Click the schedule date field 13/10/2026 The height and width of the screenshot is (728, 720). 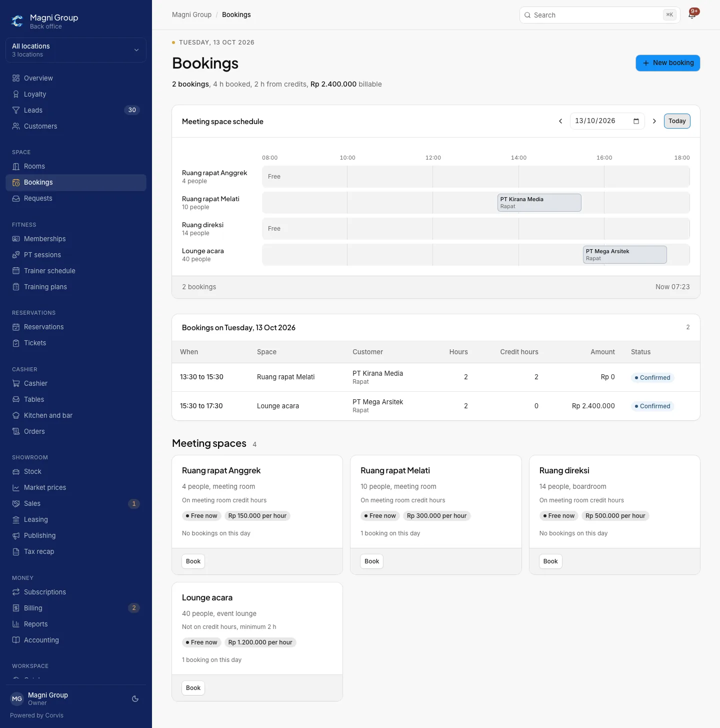(607, 121)
